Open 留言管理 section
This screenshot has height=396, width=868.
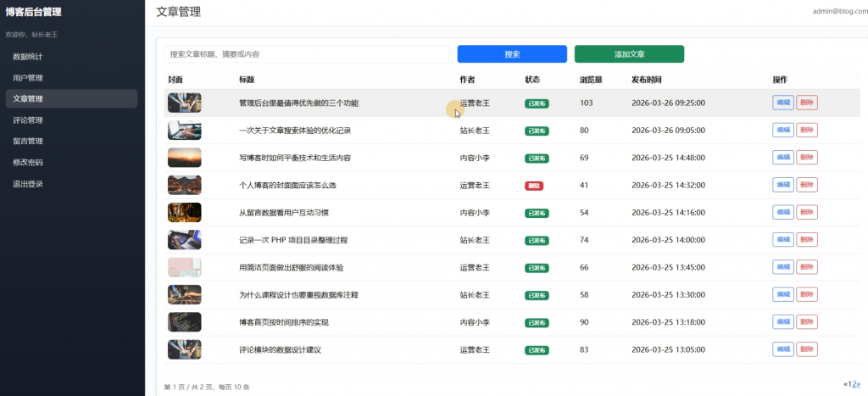pyautogui.click(x=71, y=142)
